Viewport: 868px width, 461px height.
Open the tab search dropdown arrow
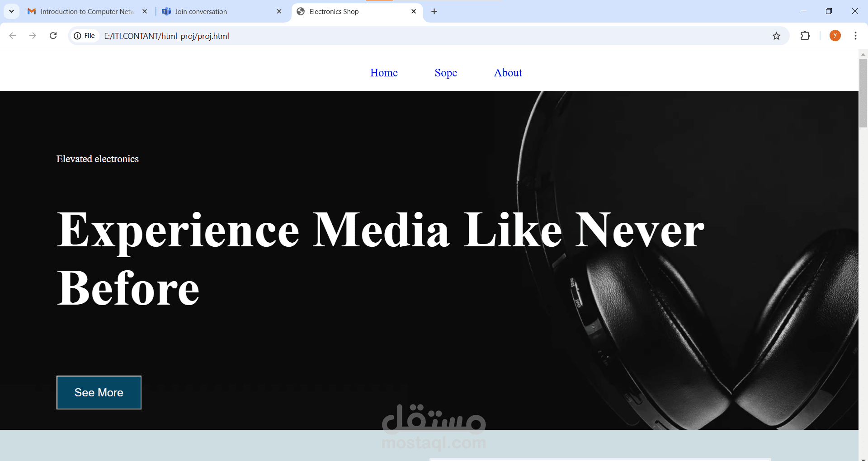(11, 11)
